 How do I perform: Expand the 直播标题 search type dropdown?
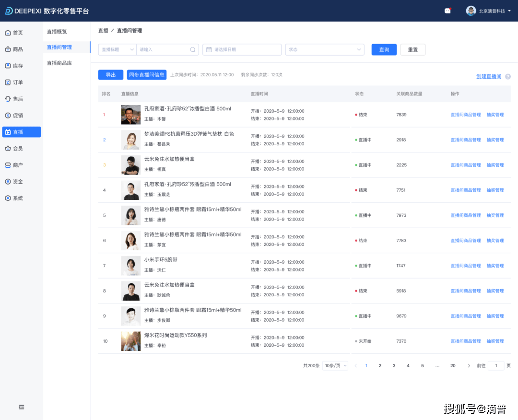point(117,49)
